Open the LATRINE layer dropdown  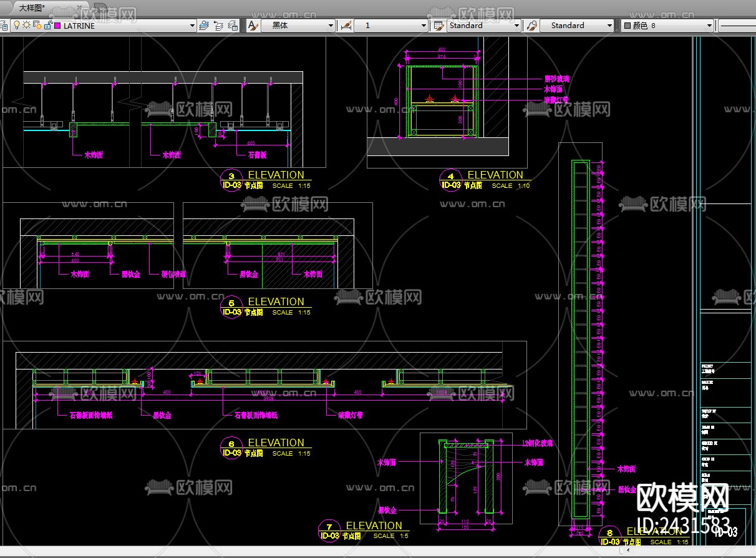192,26
